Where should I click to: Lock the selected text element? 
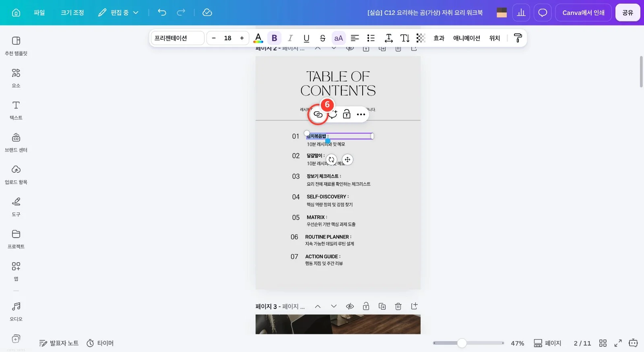click(x=347, y=114)
